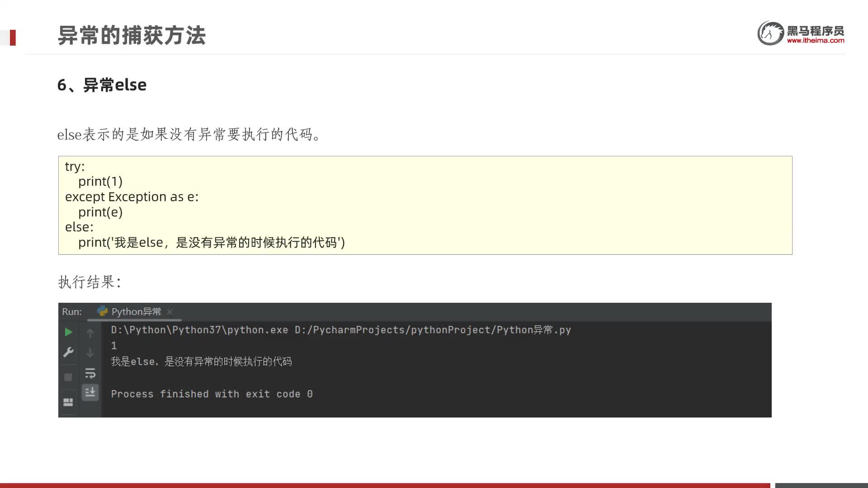Viewport: 868px width, 488px height.
Task: Click the code line print(1)
Action: click(x=100, y=181)
